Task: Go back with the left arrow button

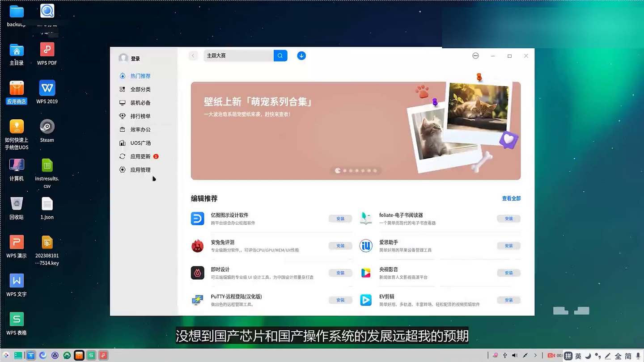Action: click(193, 55)
